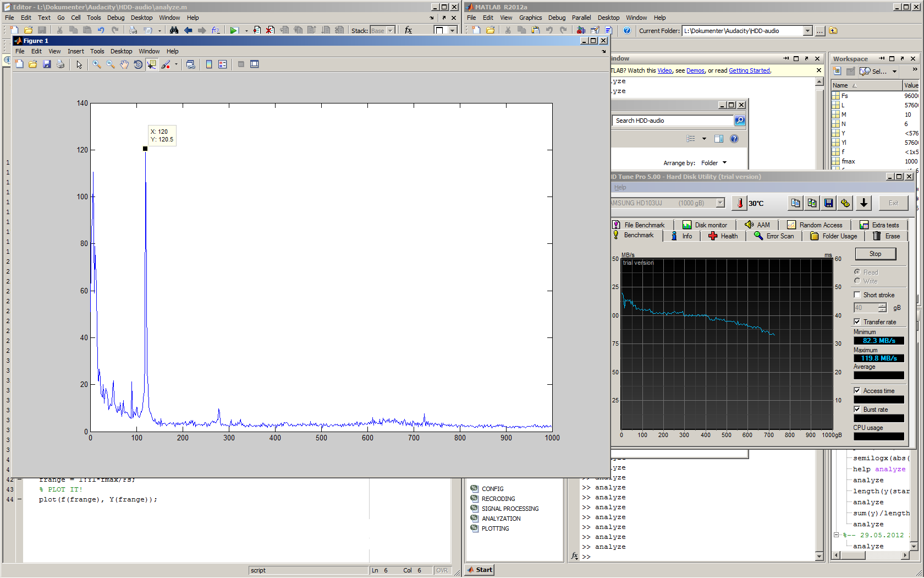Open the Insert menu in Figure 1
Image resolution: width=924 pixels, height=578 pixels.
[x=76, y=51]
